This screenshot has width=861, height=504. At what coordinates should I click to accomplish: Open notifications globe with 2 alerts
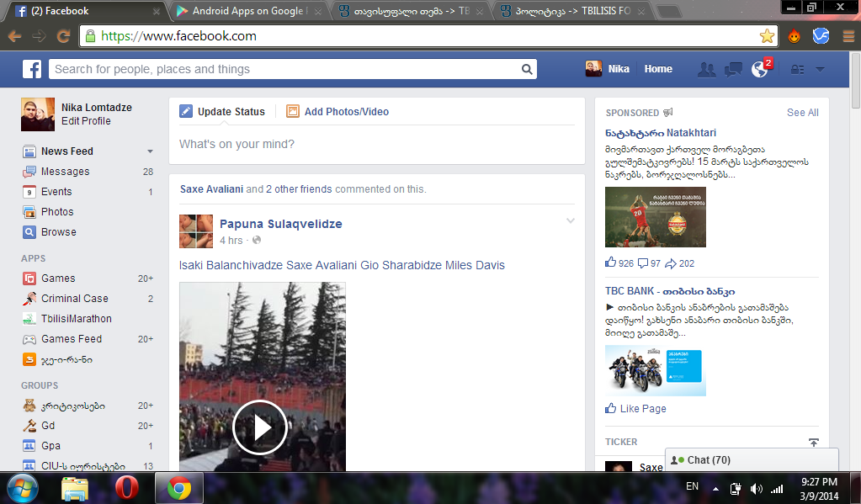tap(761, 69)
